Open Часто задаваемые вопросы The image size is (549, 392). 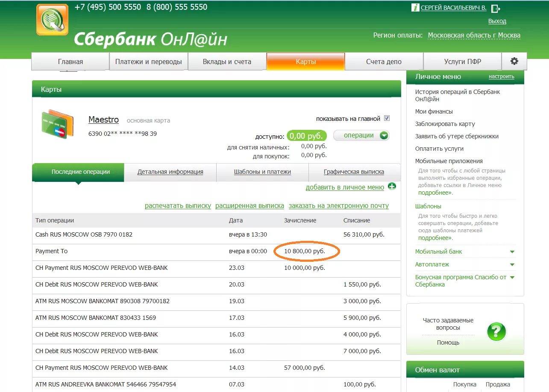pos(448,324)
